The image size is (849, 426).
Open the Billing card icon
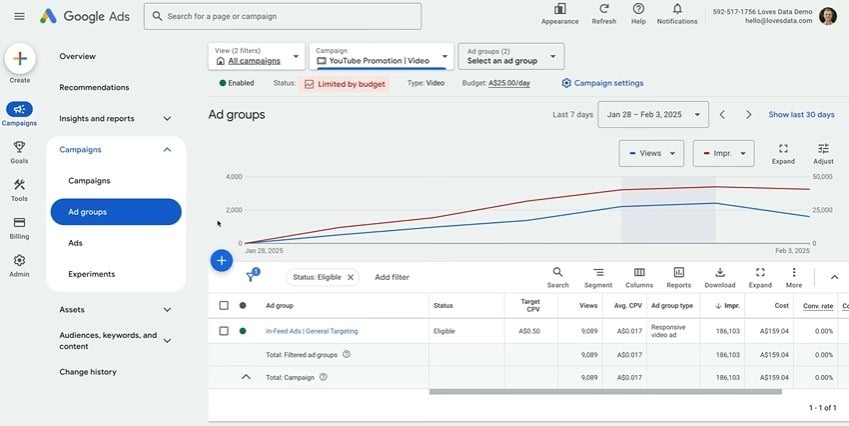[19, 222]
